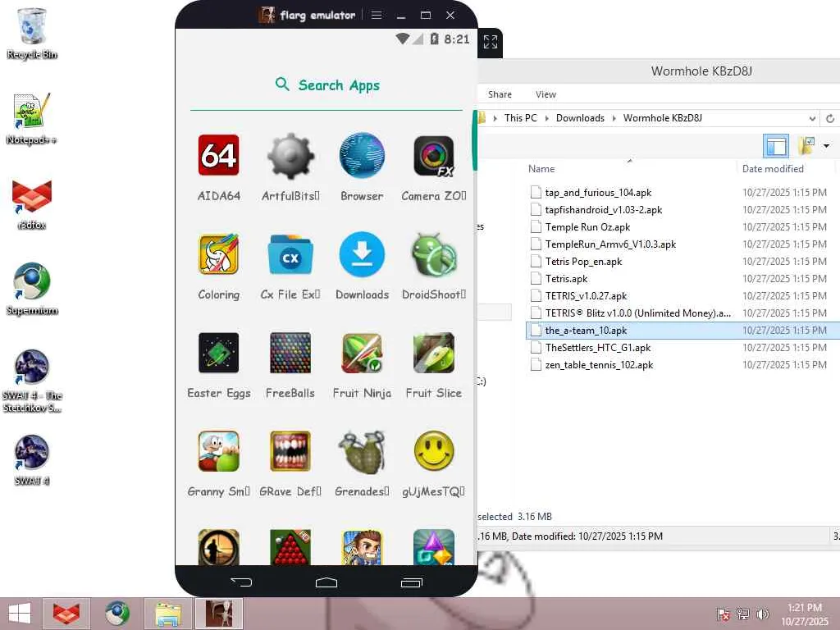Click the emulator fullscreen expand icon
Viewport: 840px width, 630px height.
pyautogui.click(x=491, y=42)
